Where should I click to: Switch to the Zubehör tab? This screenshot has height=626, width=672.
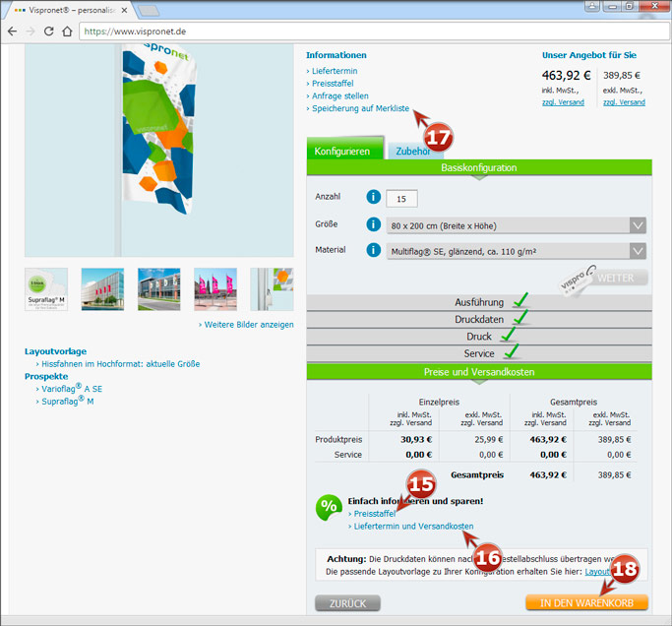412,151
